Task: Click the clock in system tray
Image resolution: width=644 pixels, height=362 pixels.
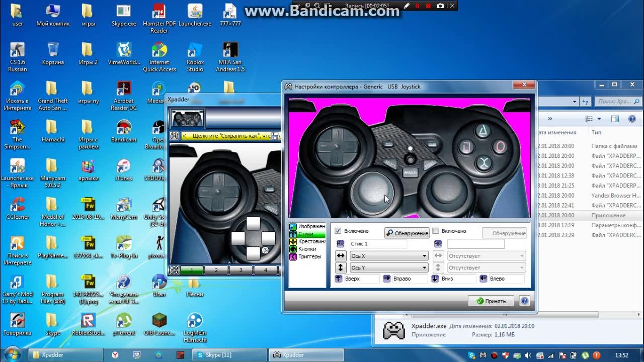Action: coord(622,355)
